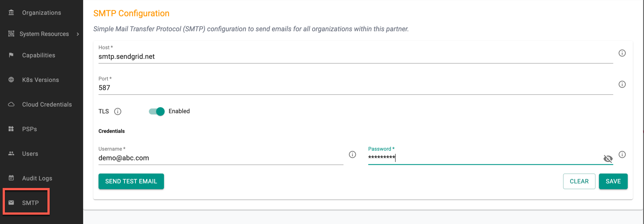Click the Cloud Credentials cloud icon
The image size is (644, 224).
pyautogui.click(x=11, y=104)
